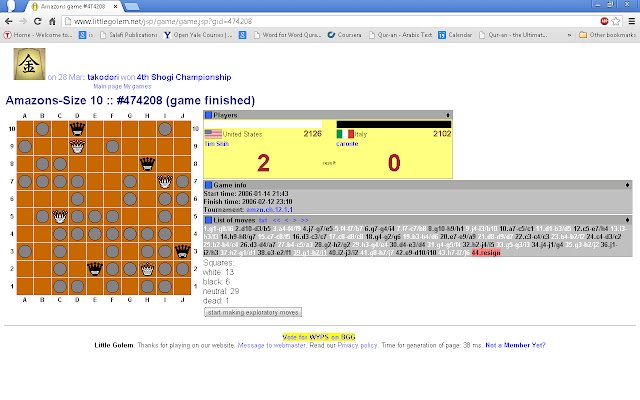Click the red Adblock icon in address bar

tap(604, 21)
